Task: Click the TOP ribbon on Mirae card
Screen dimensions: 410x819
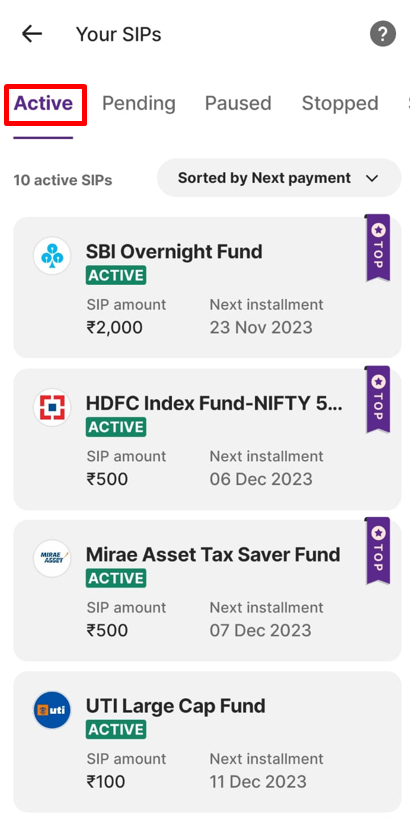Action: 378,551
